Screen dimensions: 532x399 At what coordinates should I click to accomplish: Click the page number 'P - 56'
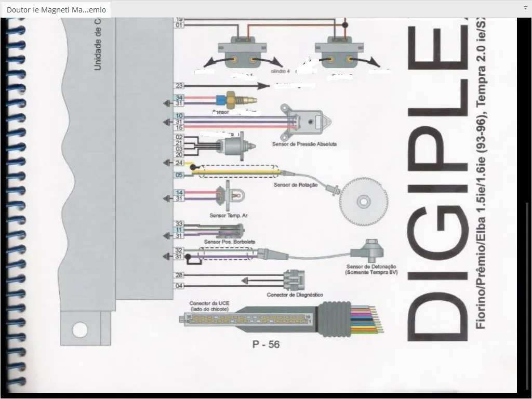[266, 344]
